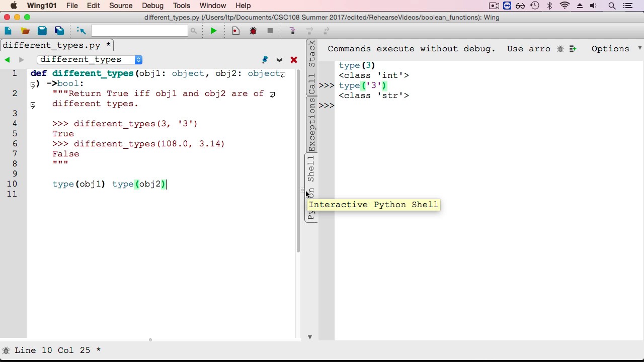This screenshot has height=362, width=644.
Task: Click the gray stop debugging square
Action: click(270, 31)
